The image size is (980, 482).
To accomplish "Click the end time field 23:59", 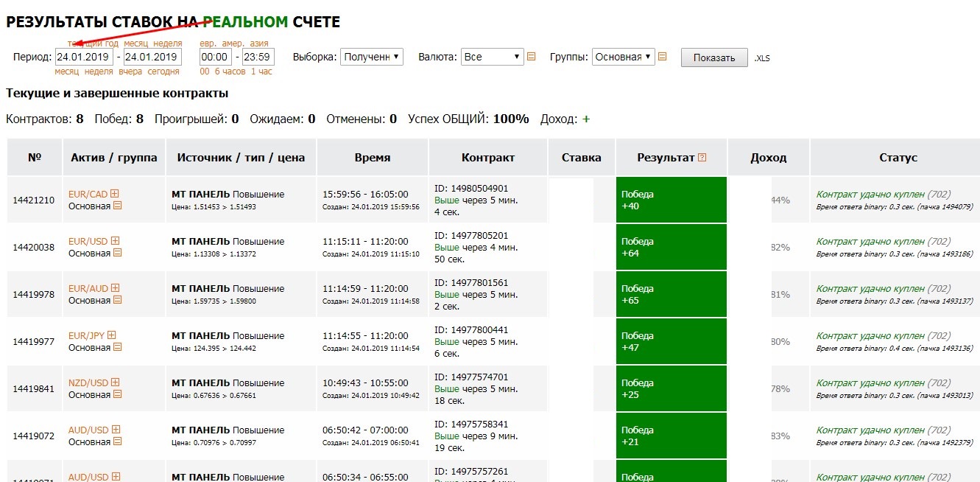I will tap(258, 57).
